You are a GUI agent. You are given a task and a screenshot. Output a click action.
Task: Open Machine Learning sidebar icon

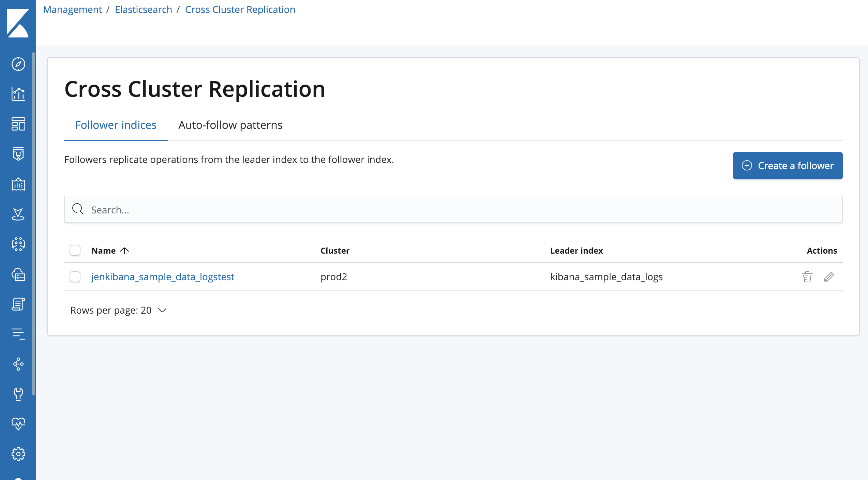click(x=18, y=244)
